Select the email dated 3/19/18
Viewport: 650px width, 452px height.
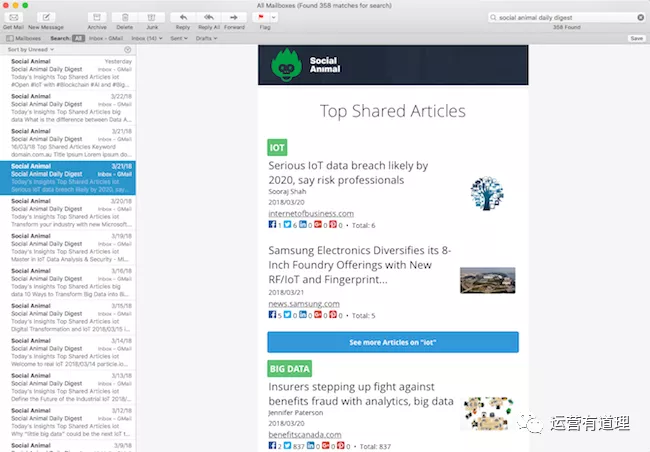(x=68, y=248)
